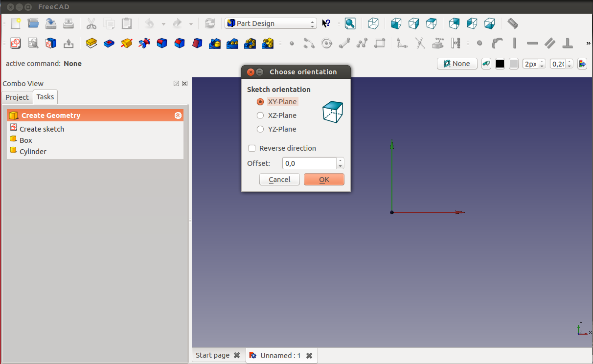This screenshot has height=364, width=593.
Task: Collapse the Create Geometry panel
Action: pos(178,115)
